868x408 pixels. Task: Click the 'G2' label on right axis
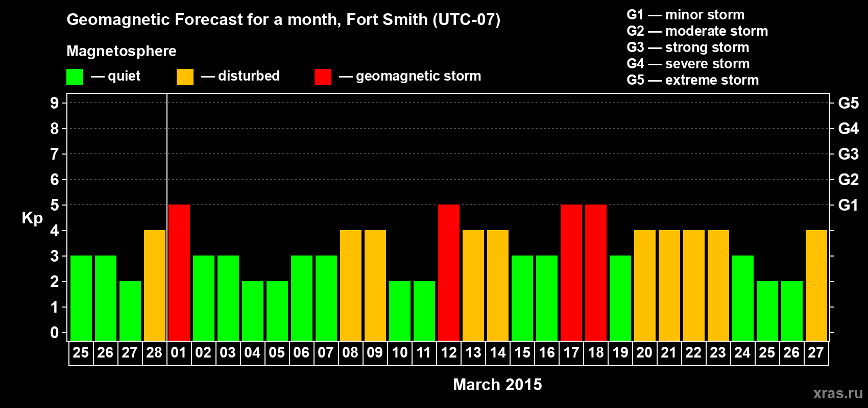tap(849, 180)
